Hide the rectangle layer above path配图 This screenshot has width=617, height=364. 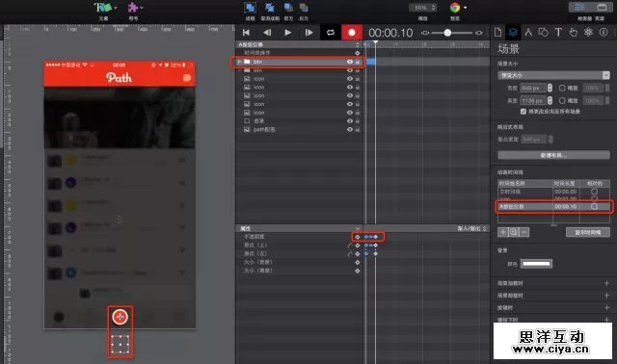click(349, 121)
